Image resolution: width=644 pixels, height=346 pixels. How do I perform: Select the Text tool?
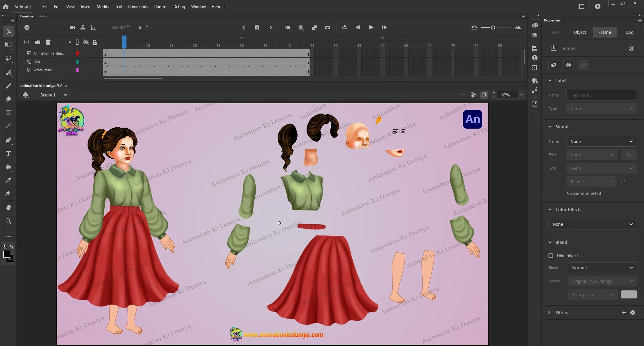pos(8,153)
